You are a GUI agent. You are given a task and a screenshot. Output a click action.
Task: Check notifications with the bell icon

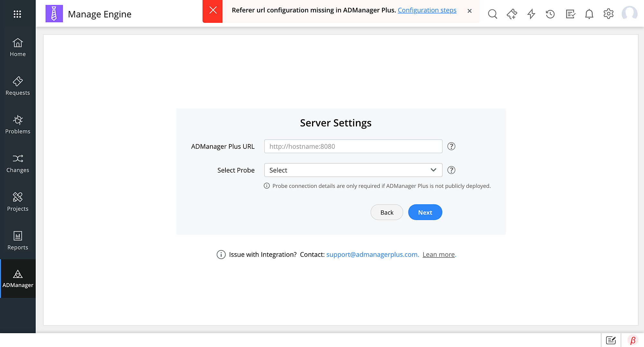[589, 14]
